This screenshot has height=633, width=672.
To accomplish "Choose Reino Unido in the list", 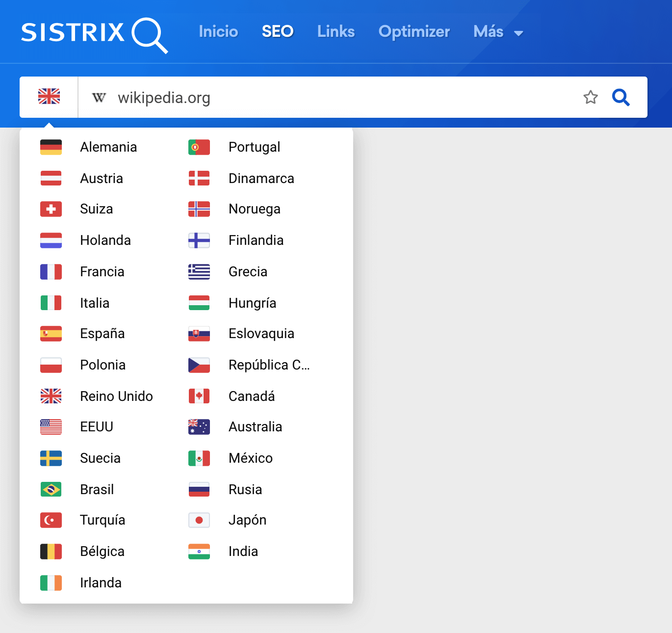I will click(116, 396).
